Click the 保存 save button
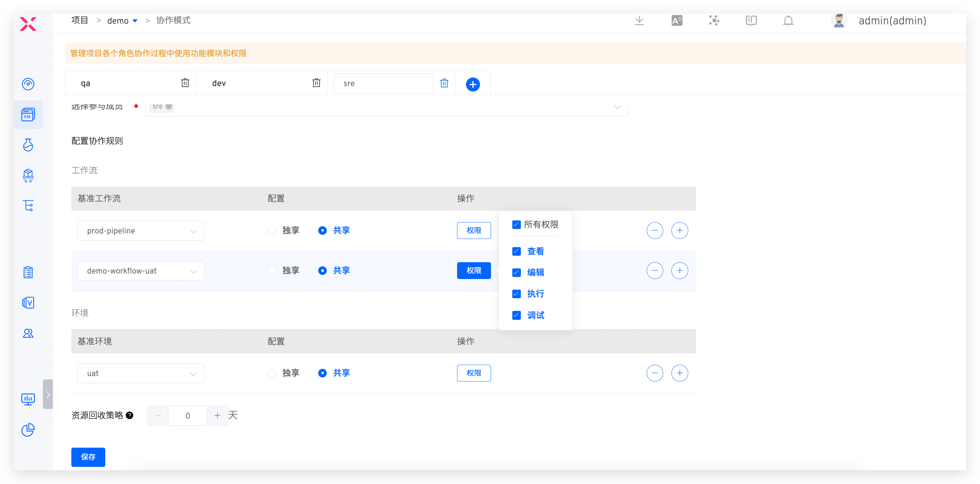 point(88,457)
